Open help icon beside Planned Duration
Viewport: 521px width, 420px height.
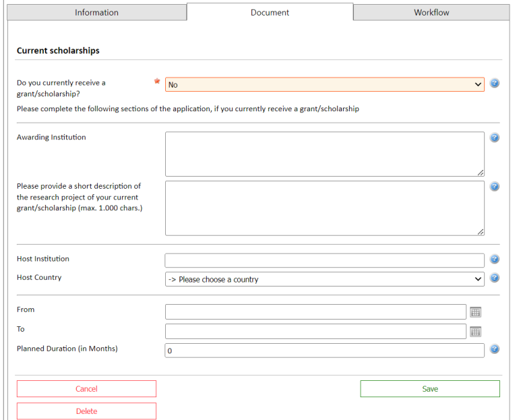point(495,349)
